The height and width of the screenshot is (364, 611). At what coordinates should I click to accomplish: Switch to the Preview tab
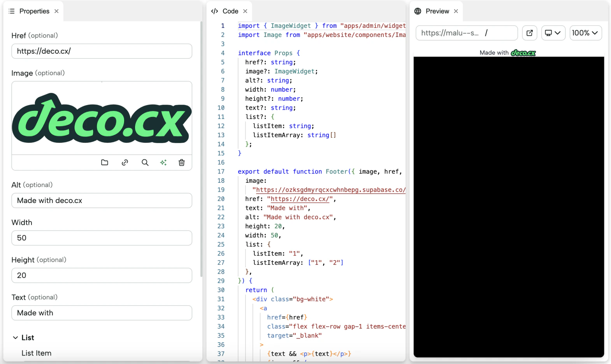(x=437, y=11)
